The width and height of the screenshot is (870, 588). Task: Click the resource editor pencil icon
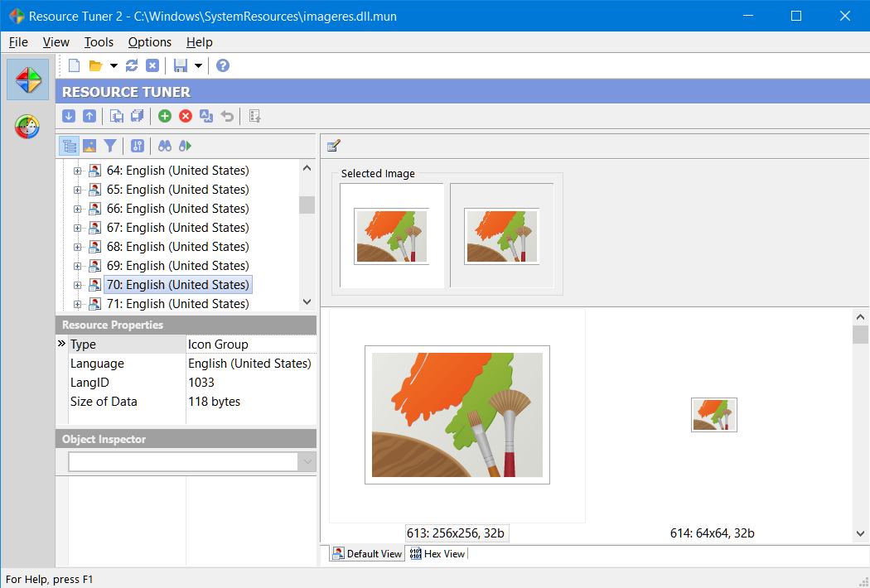(x=333, y=146)
